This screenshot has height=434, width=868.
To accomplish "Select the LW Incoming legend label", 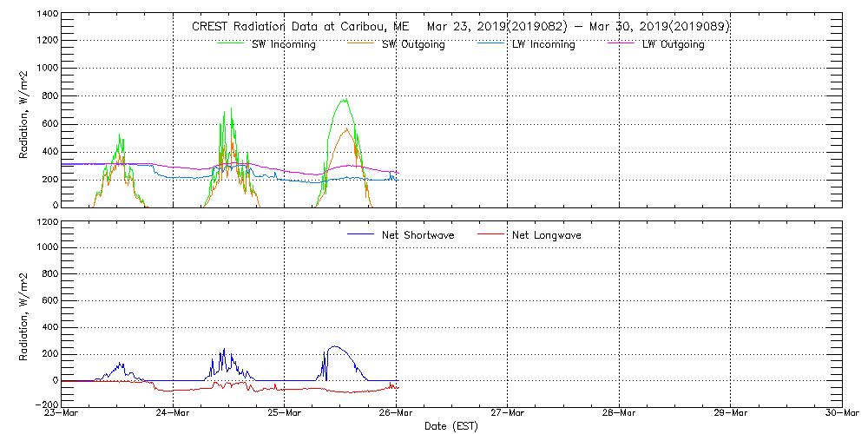I will click(543, 44).
